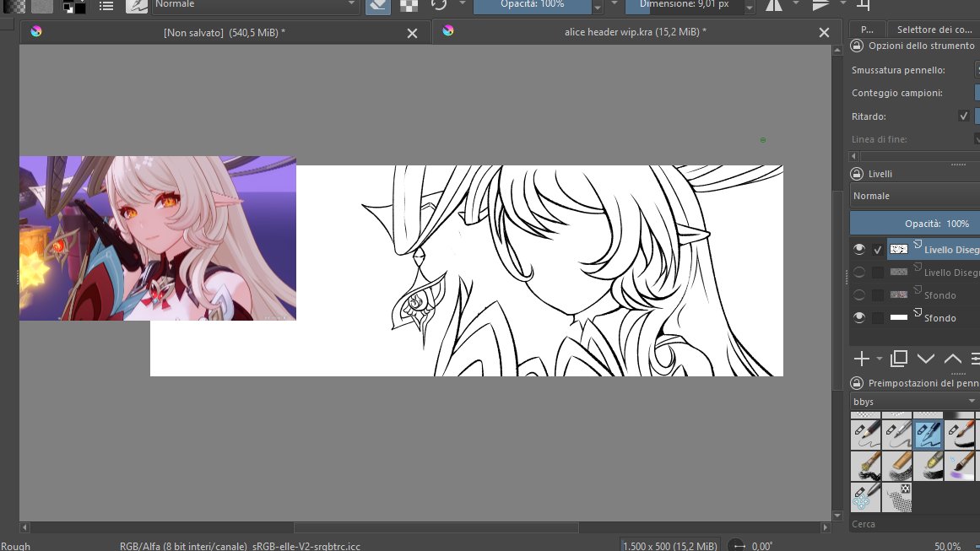Click the 50,0% zoom level in status bar
This screenshot has height=551, width=980.
(948, 545)
